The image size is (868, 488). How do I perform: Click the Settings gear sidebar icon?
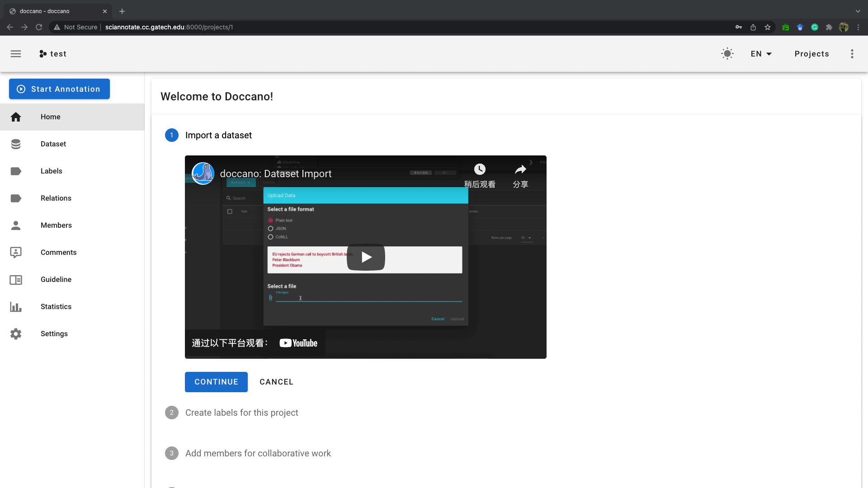[15, 333]
